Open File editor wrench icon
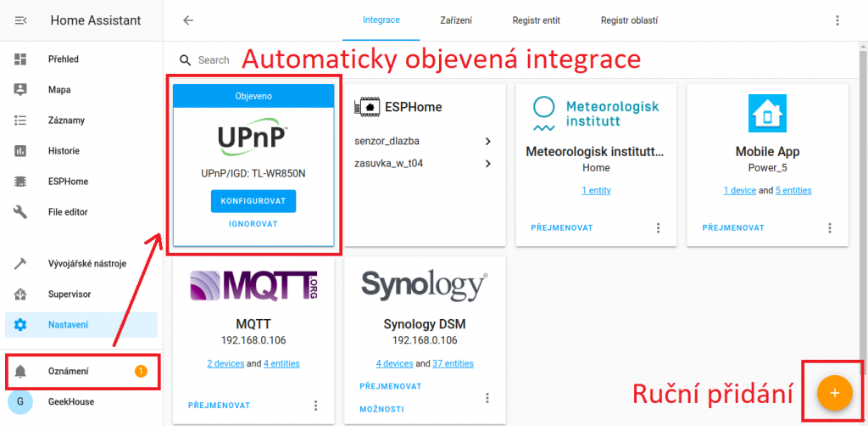 [20, 211]
